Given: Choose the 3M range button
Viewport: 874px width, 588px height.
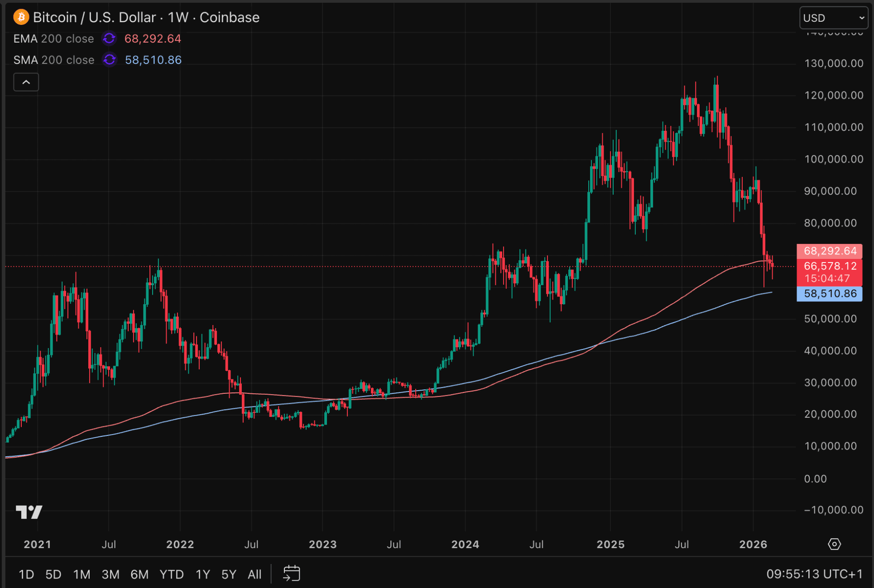Looking at the screenshot, I should coord(110,574).
